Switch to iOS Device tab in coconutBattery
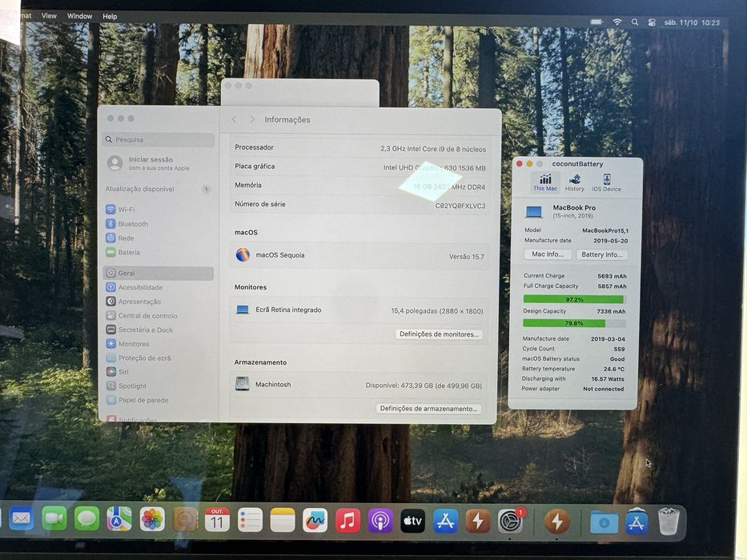 606,183
